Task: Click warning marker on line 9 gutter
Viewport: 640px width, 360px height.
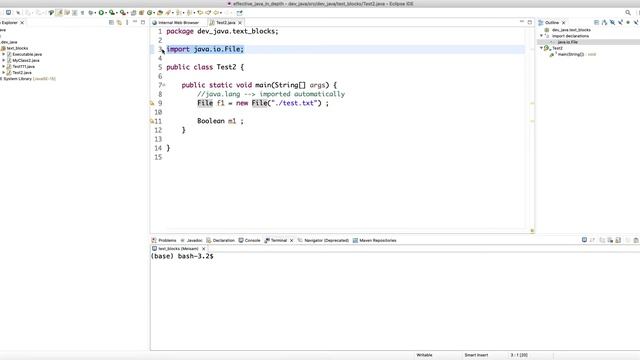Action: (152, 103)
